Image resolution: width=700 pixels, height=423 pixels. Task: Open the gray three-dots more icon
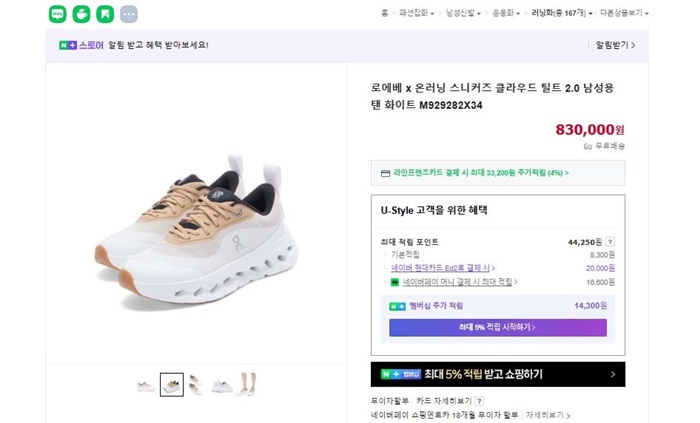tap(128, 14)
